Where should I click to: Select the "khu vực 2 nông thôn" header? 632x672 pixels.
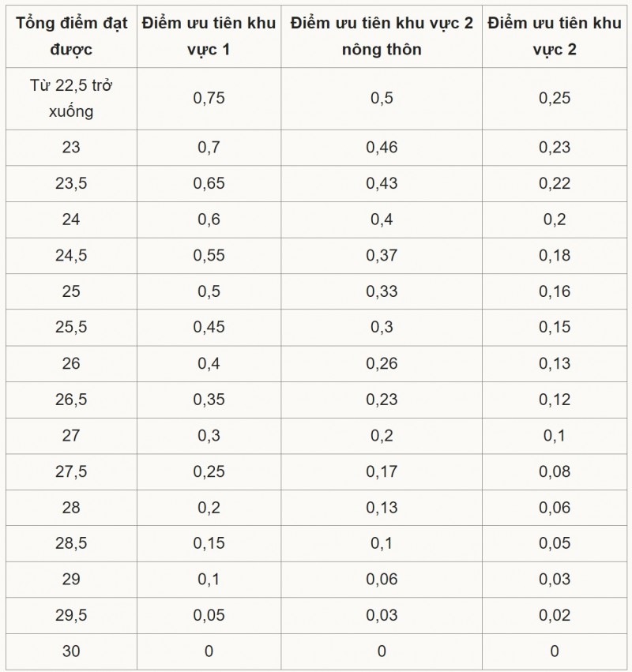pos(382,36)
